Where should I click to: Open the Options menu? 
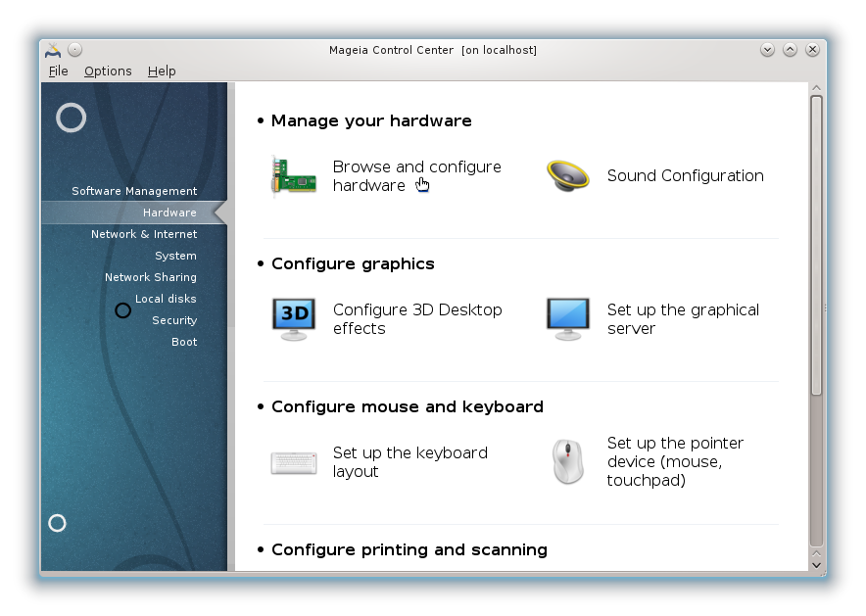point(108,71)
